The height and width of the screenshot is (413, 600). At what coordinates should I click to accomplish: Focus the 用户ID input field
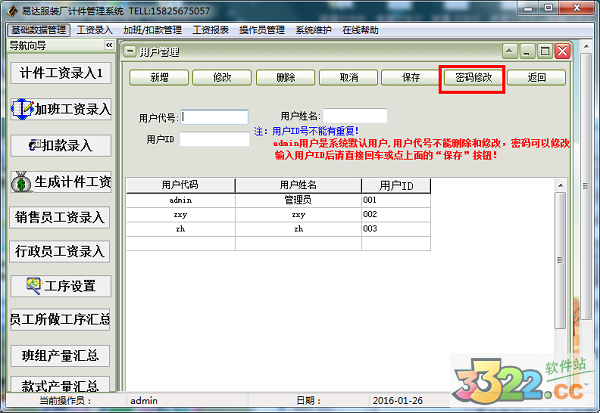(x=215, y=139)
